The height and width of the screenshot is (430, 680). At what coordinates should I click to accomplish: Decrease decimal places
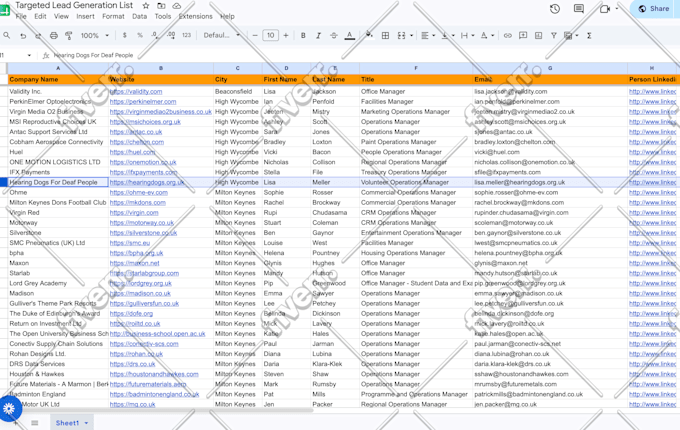pyautogui.click(x=155, y=36)
